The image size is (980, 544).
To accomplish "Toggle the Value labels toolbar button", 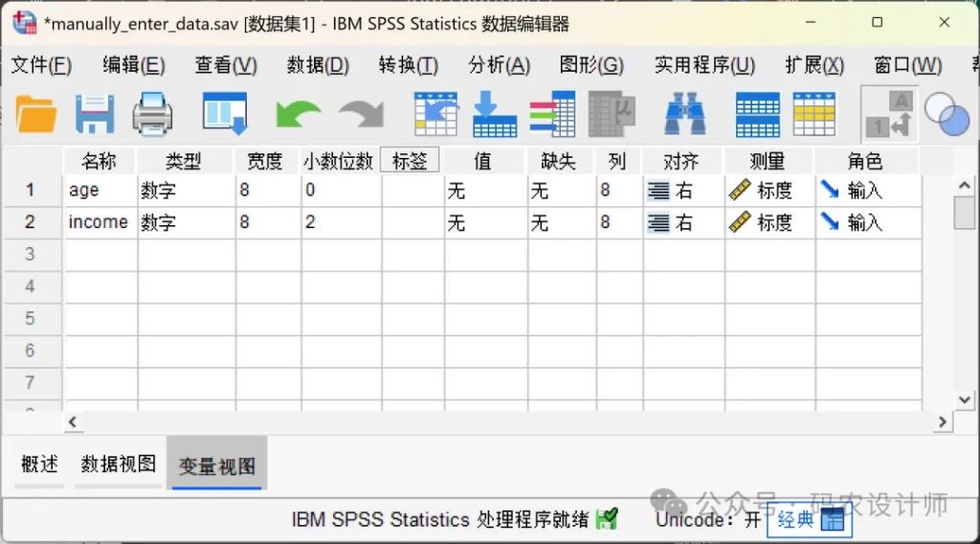I will (888, 115).
